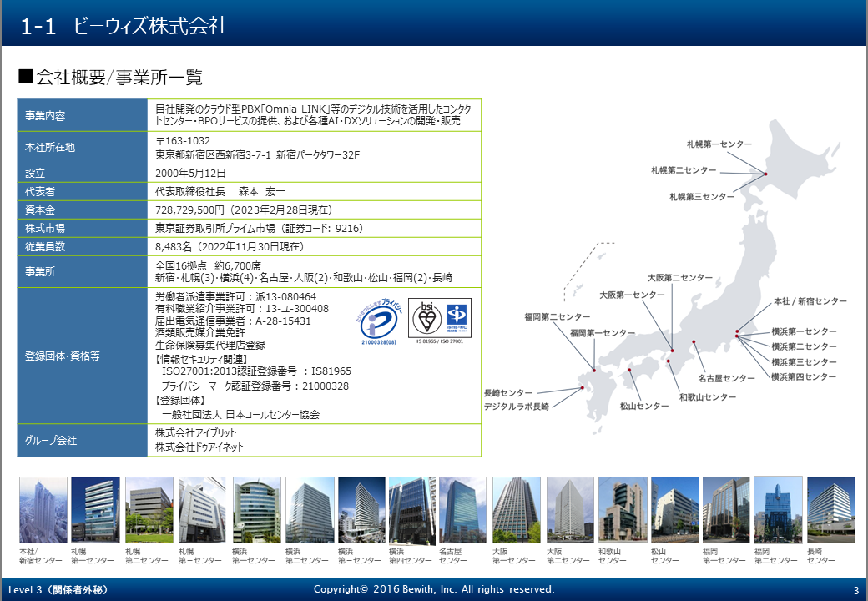
Task: Select the 株式会社アイブリット group company
Action: 195,432
